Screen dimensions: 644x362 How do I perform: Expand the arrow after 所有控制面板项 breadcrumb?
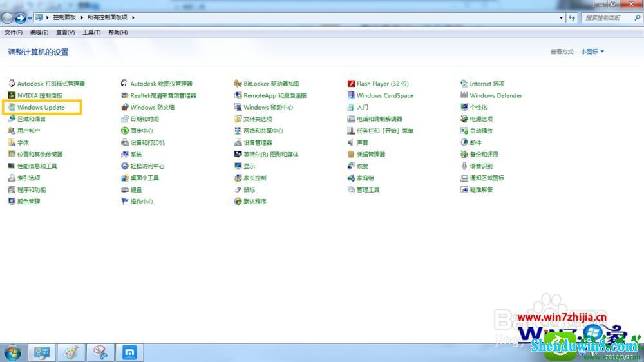(x=133, y=17)
